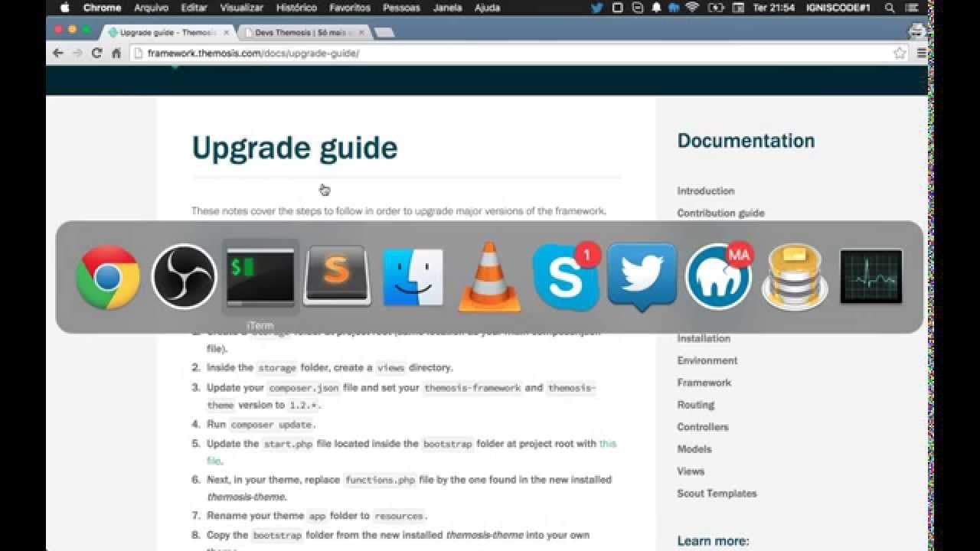
Task: Open the Visualizar menu
Action: coord(241,8)
